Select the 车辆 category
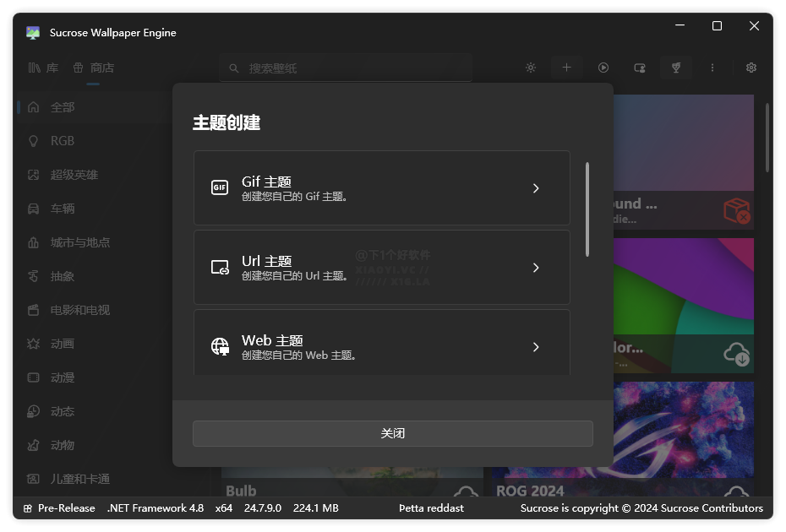786x532 pixels. (x=95, y=209)
